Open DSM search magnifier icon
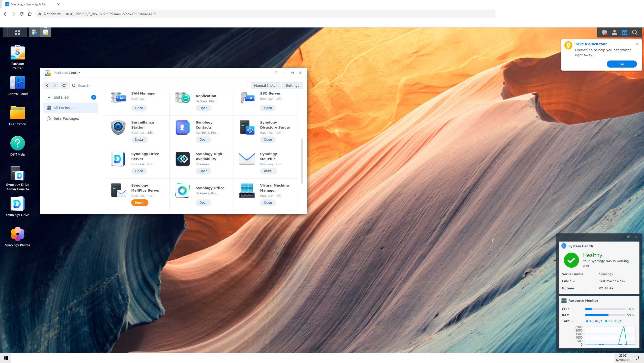This screenshot has height=363, width=644. click(635, 32)
